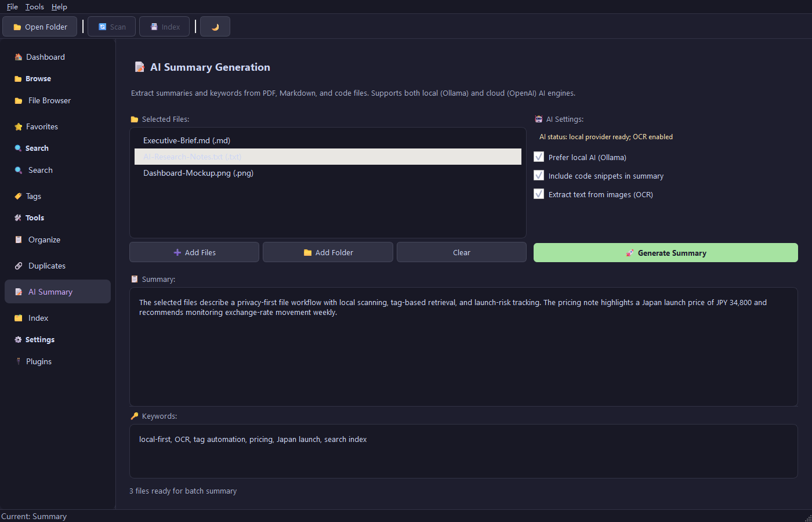Toggle Extract text from images (OCR)
Screen dimensions: 812x522
tap(539, 194)
